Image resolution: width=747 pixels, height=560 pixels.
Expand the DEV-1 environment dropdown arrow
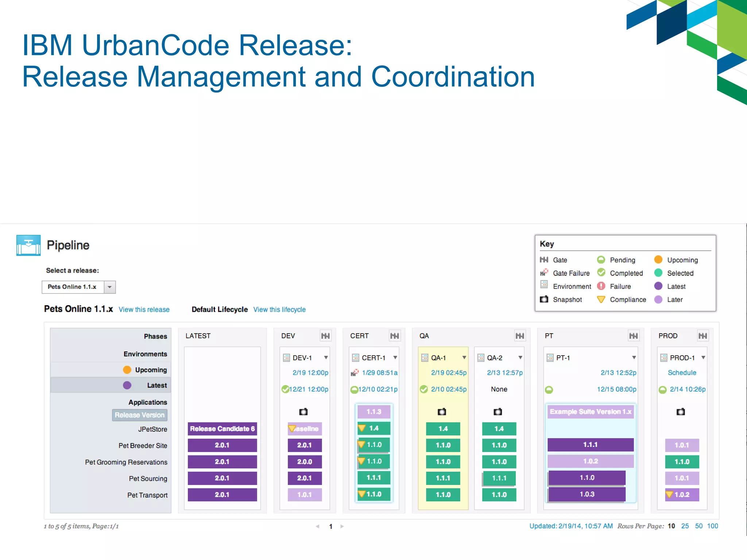click(326, 358)
